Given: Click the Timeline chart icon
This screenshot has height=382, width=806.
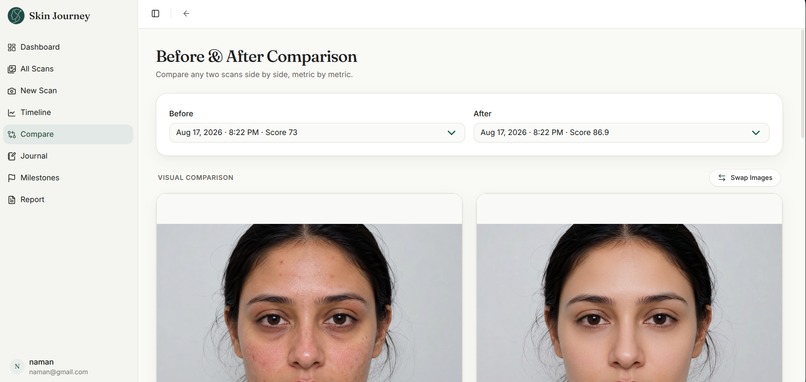Looking at the screenshot, I should (11, 113).
